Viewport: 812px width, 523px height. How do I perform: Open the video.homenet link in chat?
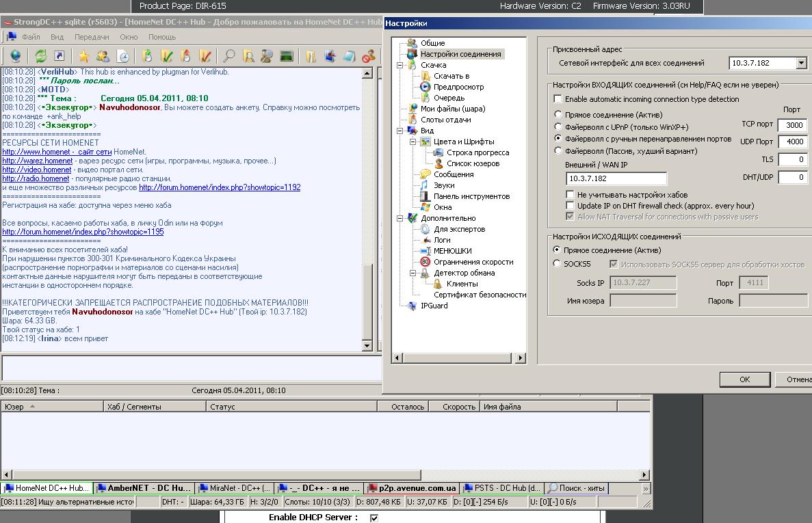click(x=37, y=170)
